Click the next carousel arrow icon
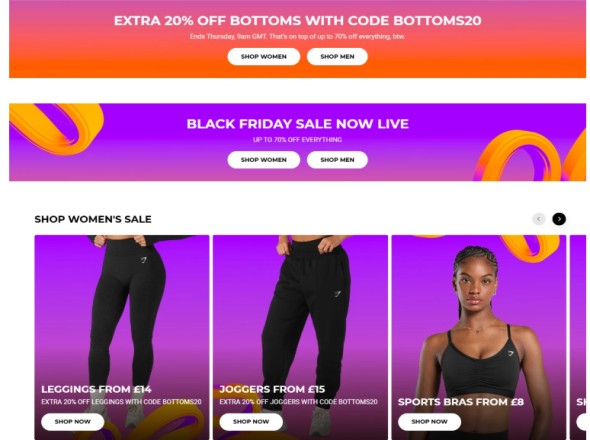Image resolution: width=590 pixels, height=440 pixels. pyautogui.click(x=559, y=219)
